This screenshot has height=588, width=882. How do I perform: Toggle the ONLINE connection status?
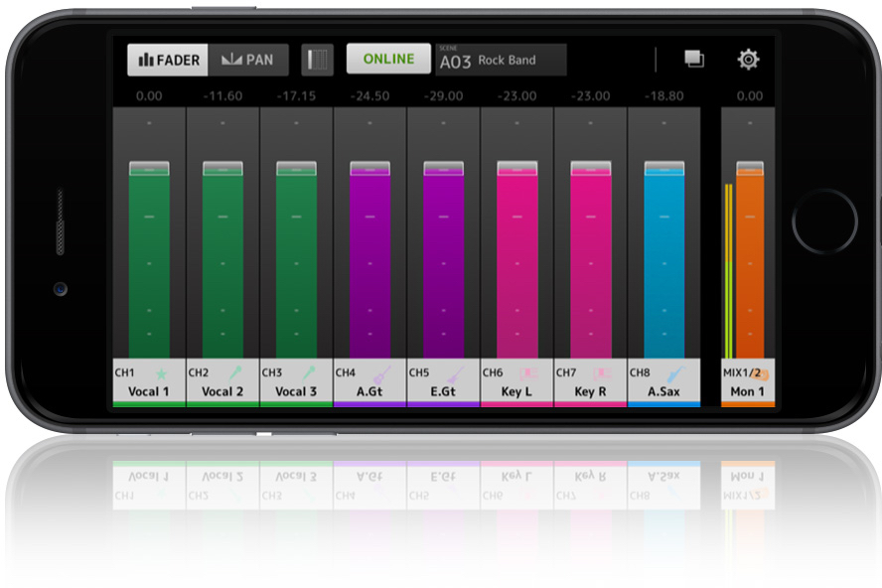(x=388, y=60)
